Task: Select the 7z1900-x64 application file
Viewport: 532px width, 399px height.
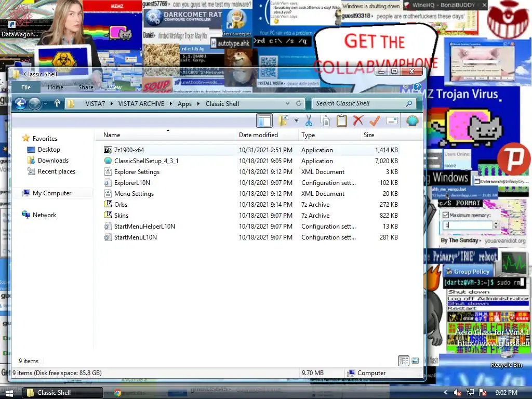Action: (x=251, y=150)
